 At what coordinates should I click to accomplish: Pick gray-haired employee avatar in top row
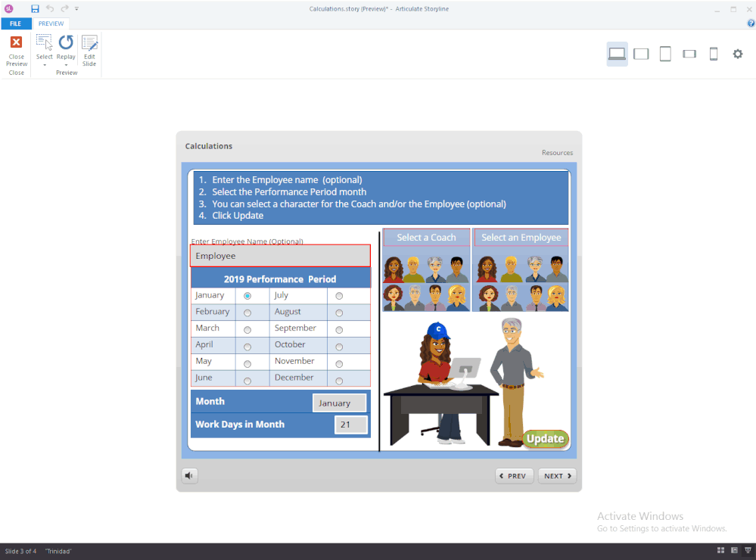click(536, 269)
